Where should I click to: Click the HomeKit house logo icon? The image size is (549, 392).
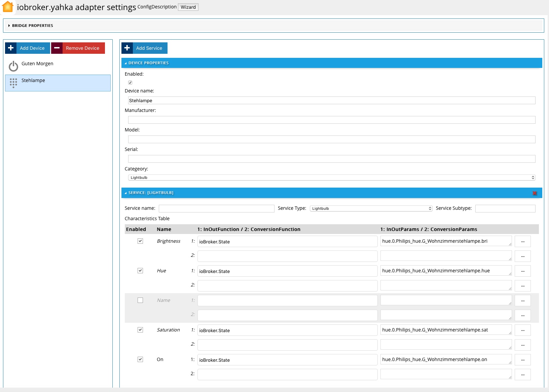coord(8,7)
